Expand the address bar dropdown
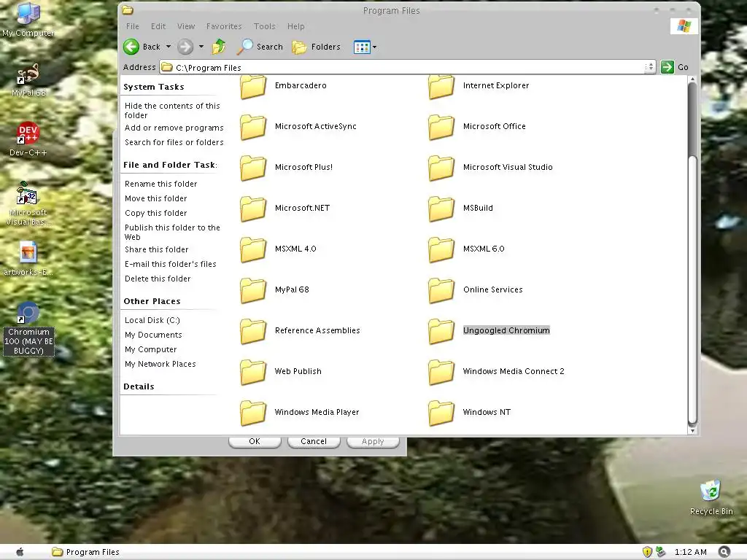This screenshot has width=747, height=560. pos(650,67)
